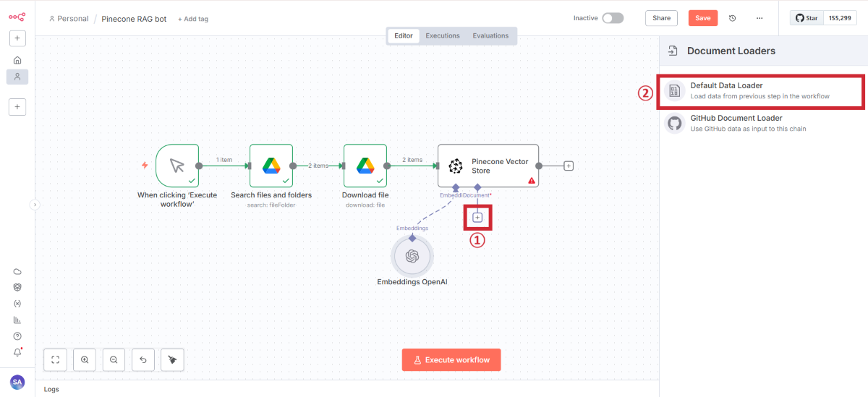Toggle the workflow Inactive switch

pos(612,18)
